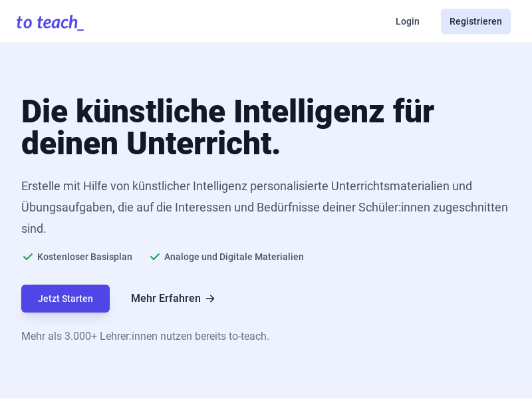Viewport: 532px width, 399px height.
Task: Select the text Kostenloser Basisplan
Action: pos(84,257)
